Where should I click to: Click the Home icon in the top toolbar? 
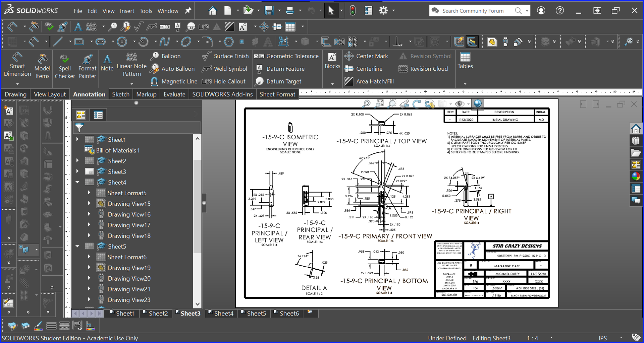point(213,10)
